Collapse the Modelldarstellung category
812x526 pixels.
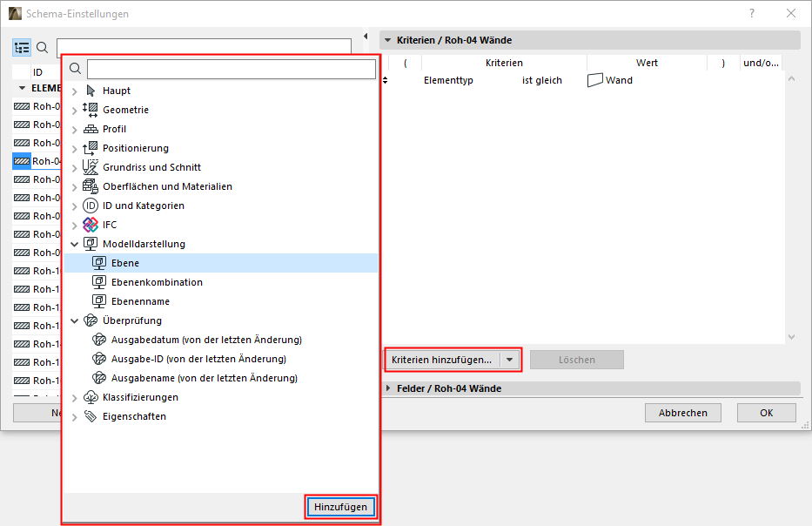click(x=75, y=244)
